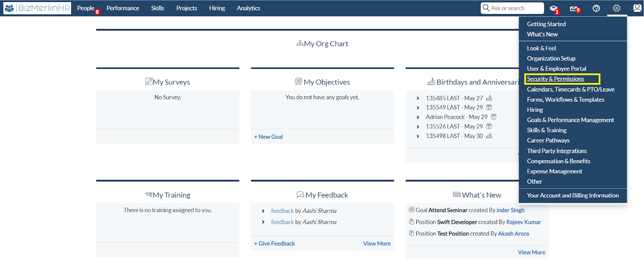Choose Other in settings menu

click(x=535, y=181)
